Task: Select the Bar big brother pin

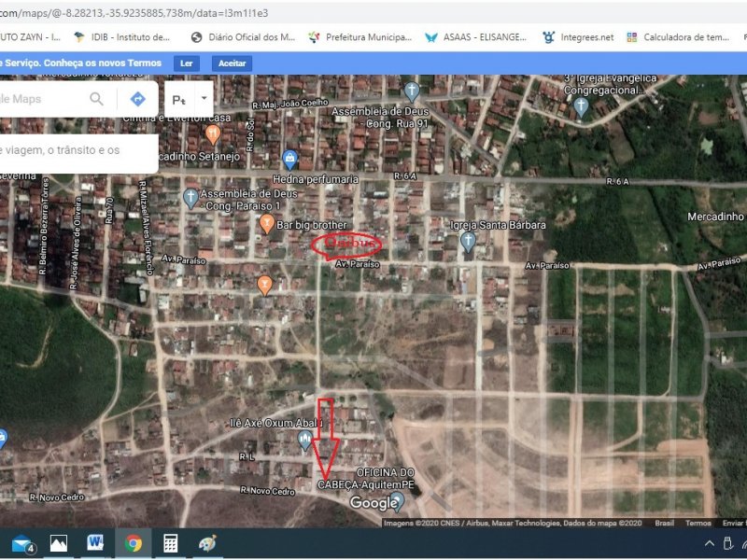Action: 267,224
